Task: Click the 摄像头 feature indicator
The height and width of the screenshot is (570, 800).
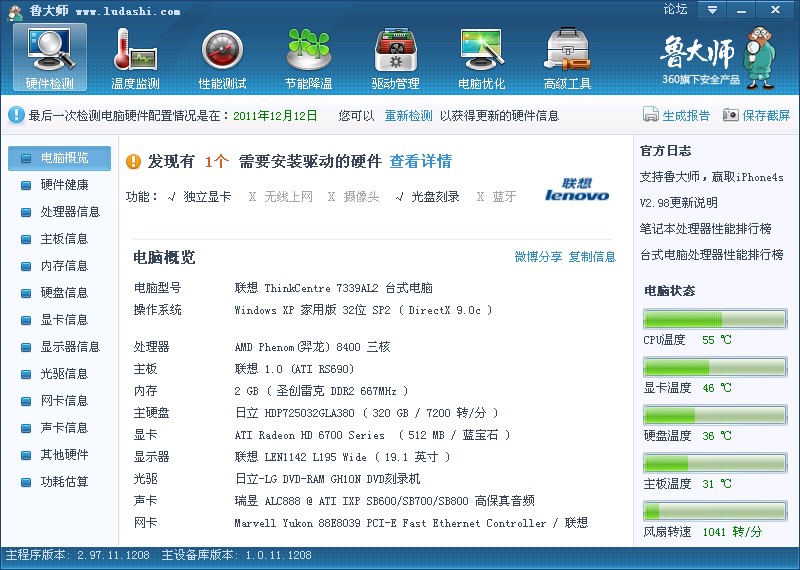Action: click(x=354, y=196)
